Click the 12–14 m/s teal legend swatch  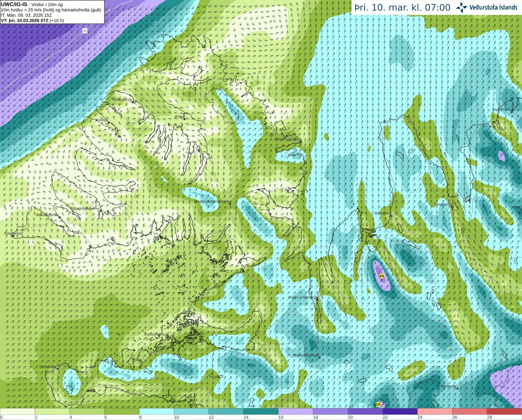click(226, 411)
